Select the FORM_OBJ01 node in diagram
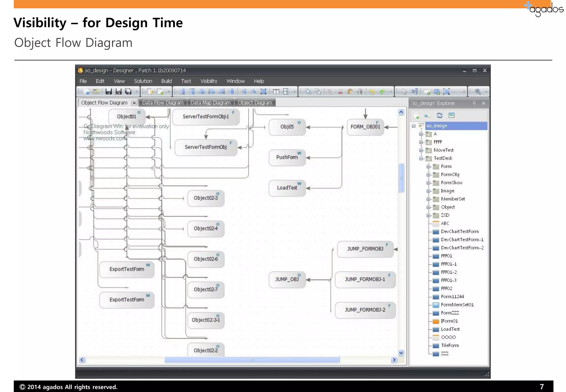The image size is (566, 392). [365, 127]
